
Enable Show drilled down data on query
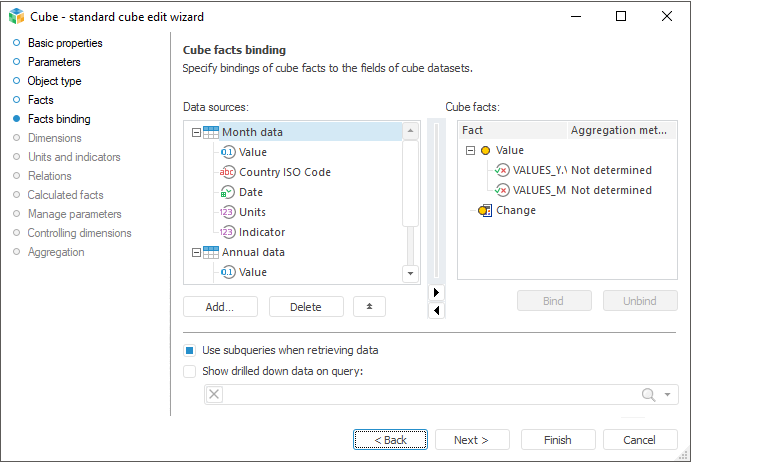[190, 371]
